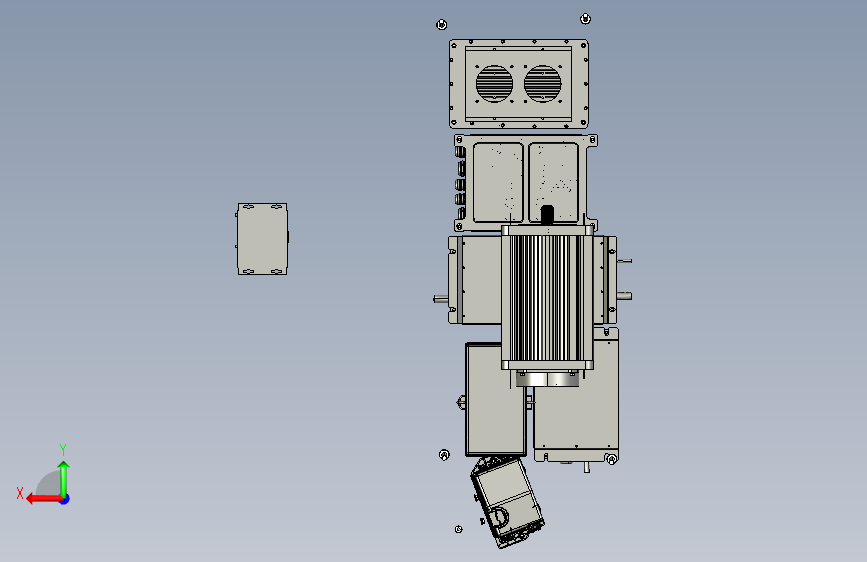Viewport: 867px width, 562px height.
Task: Select the tall enclosure below-left of motor
Action: coord(496,399)
